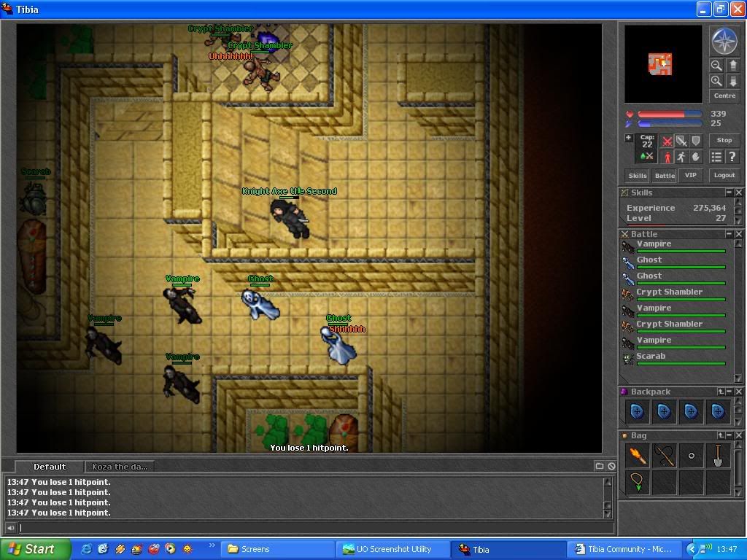Toggle the chat volume speaker icon
The width and height of the screenshot is (747, 560).
(10, 528)
